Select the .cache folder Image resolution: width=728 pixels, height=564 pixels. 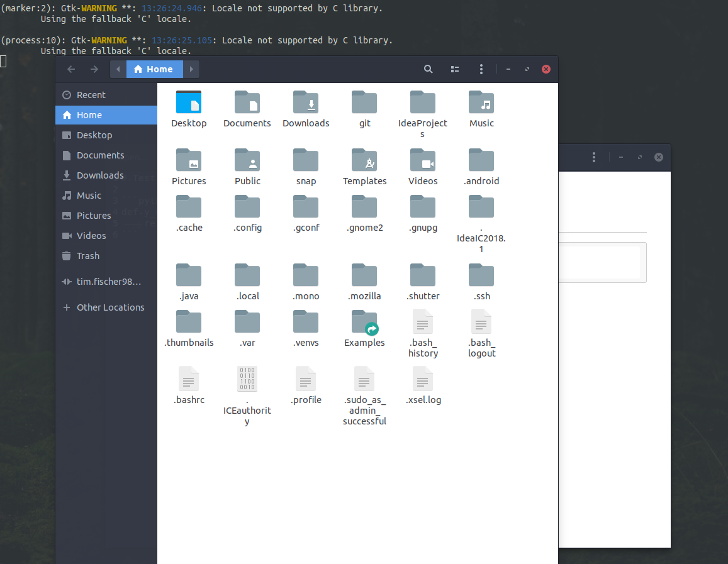tap(189, 207)
